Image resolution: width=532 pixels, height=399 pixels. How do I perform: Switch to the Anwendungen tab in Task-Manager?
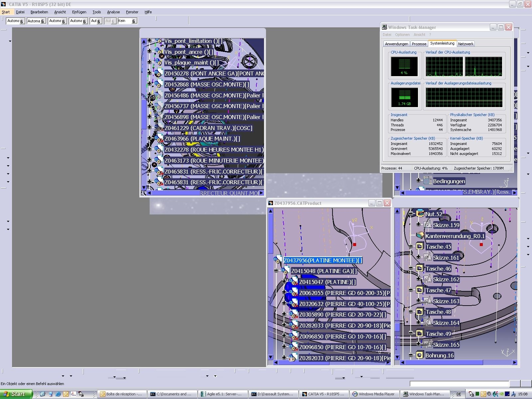[x=396, y=44]
